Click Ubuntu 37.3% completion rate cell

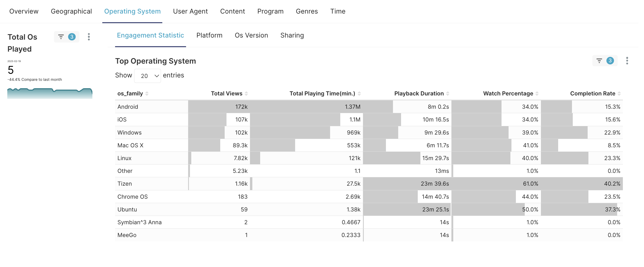582,209
